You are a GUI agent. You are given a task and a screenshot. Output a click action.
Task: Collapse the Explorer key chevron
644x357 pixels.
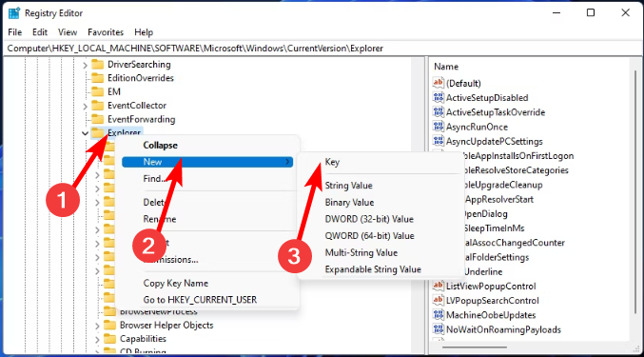[x=85, y=133]
